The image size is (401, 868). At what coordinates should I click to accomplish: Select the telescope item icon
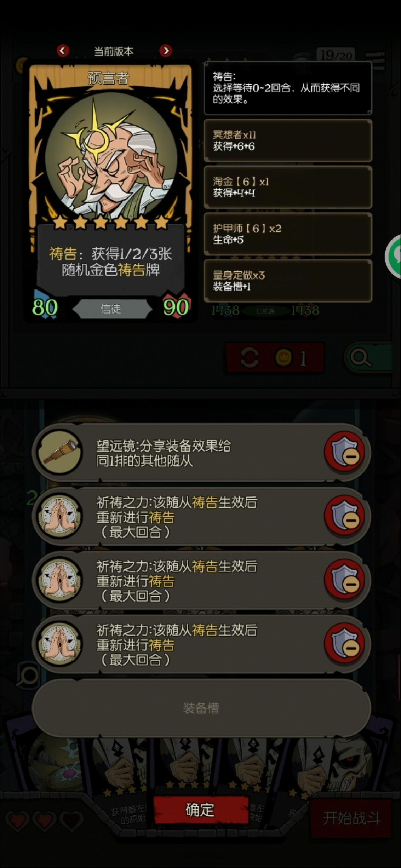point(60,452)
